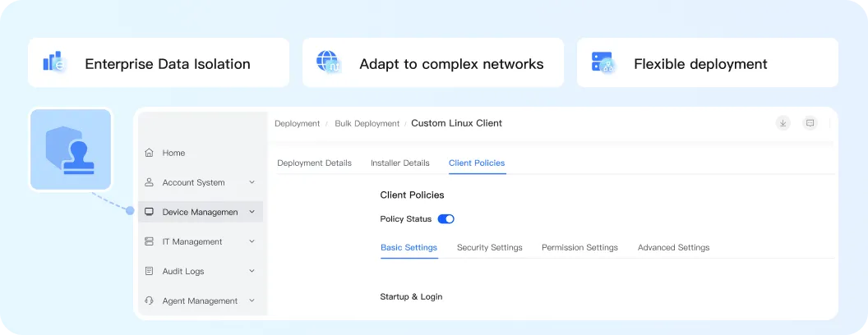Image resolution: width=868 pixels, height=335 pixels.
Task: Select the Client Policies tab
Action: (x=477, y=163)
